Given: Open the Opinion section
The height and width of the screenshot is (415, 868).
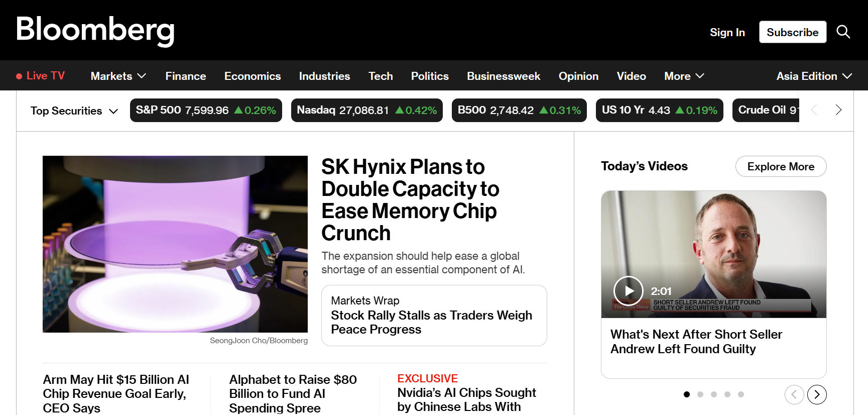Looking at the screenshot, I should tap(578, 76).
